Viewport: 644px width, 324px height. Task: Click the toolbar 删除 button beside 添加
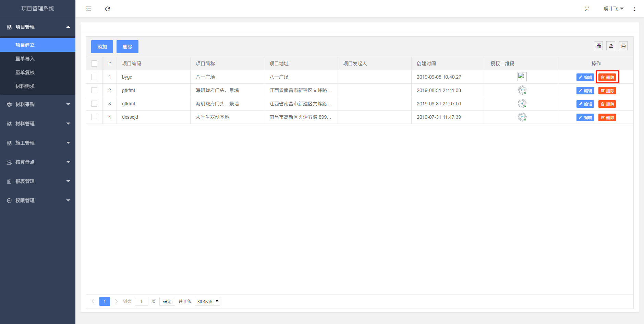127,47
